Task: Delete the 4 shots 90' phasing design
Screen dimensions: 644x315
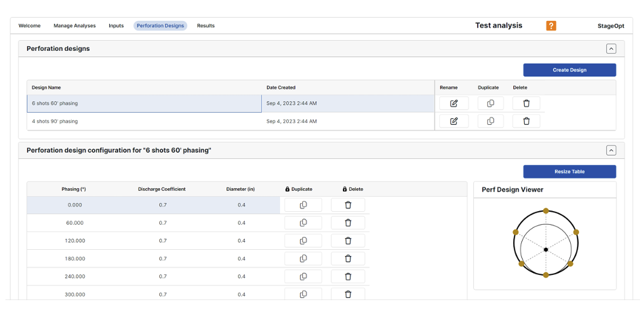Action: tap(526, 121)
